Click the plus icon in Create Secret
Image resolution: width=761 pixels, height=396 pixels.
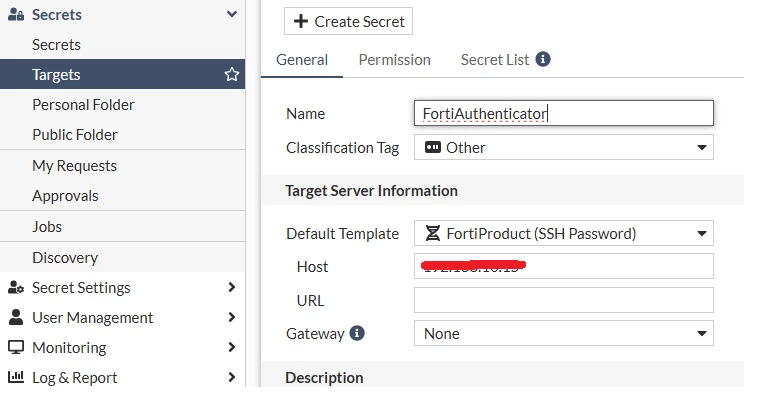[300, 21]
